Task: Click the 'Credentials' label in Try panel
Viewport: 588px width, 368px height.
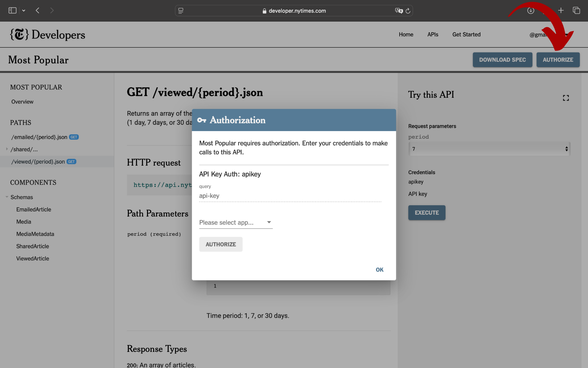Action: [x=421, y=172]
